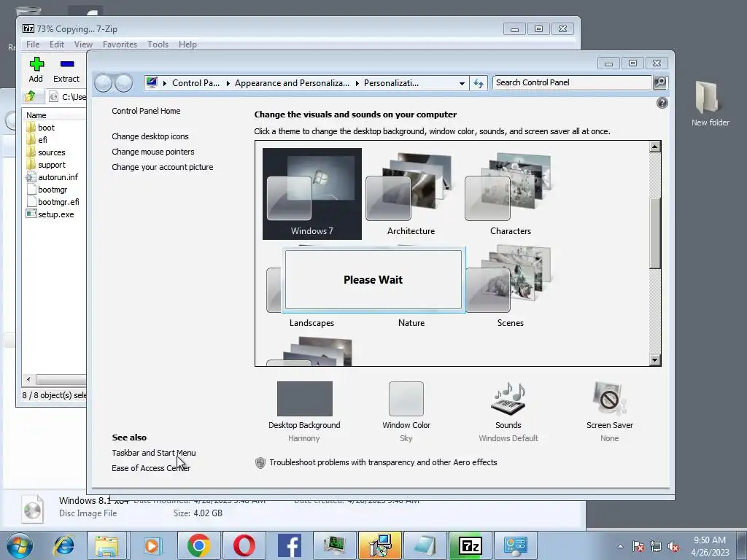Open the Favorites menu in 7-Zip

pyautogui.click(x=120, y=44)
